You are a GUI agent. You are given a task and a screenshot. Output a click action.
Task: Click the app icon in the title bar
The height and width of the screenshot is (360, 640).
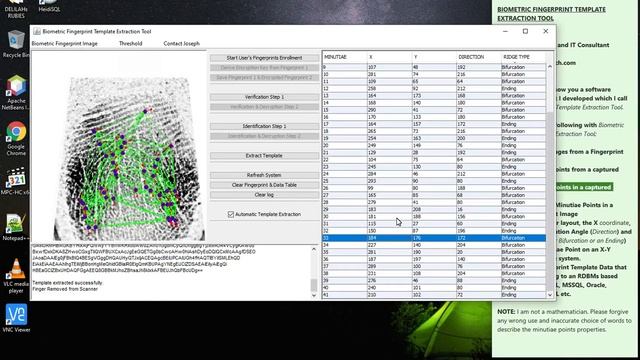tap(37, 31)
